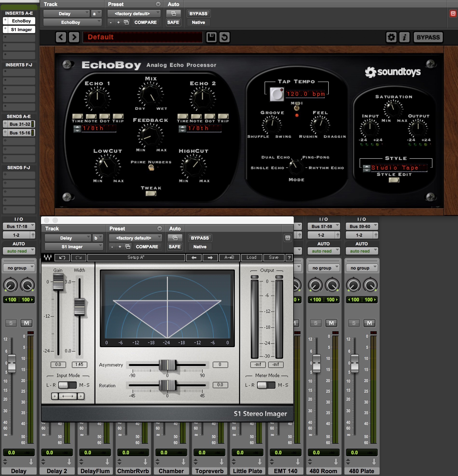Click the S1 Imager undo arrow

[62, 257]
